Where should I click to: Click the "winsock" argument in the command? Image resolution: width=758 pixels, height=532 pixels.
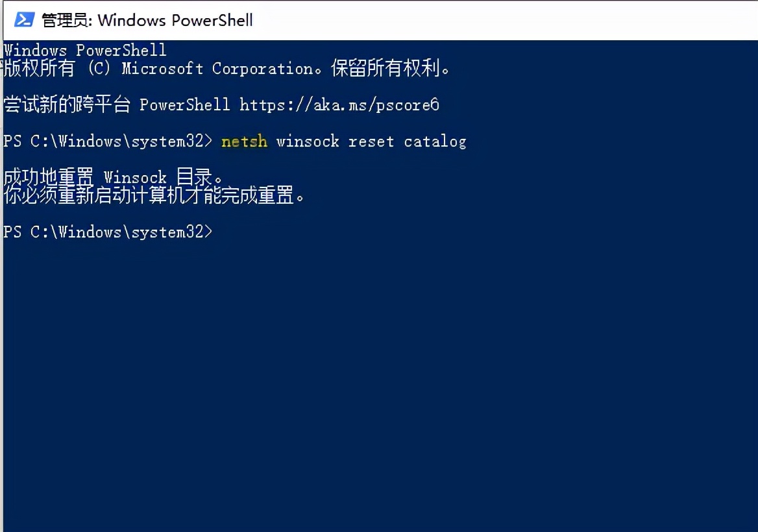pyautogui.click(x=308, y=141)
